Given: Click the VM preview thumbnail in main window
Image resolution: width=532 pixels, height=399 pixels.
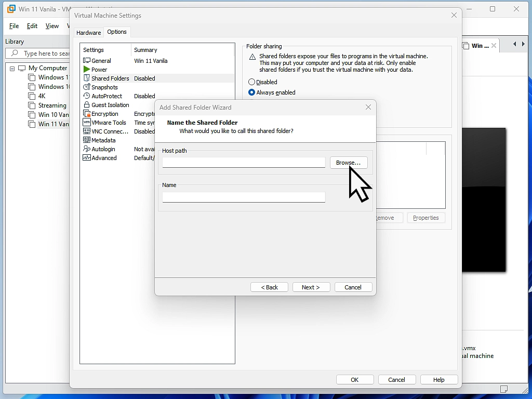Looking at the screenshot, I should 484,200.
